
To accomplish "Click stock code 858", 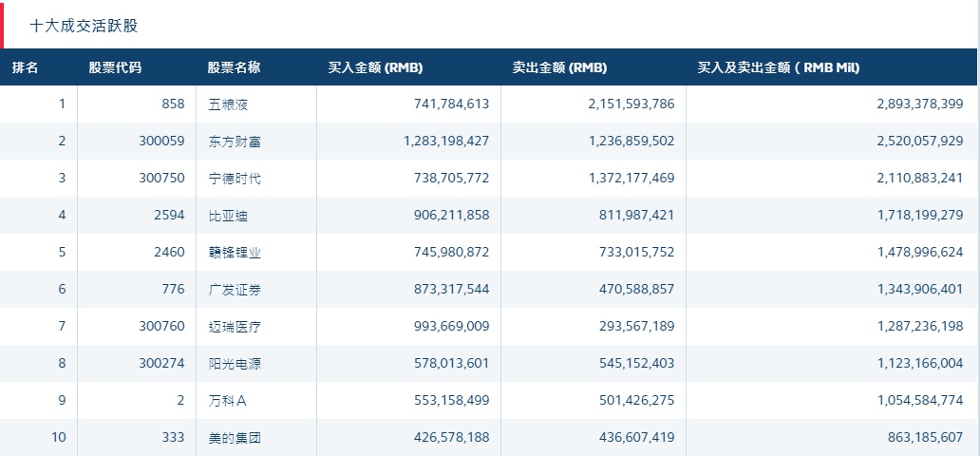I will point(173,104).
